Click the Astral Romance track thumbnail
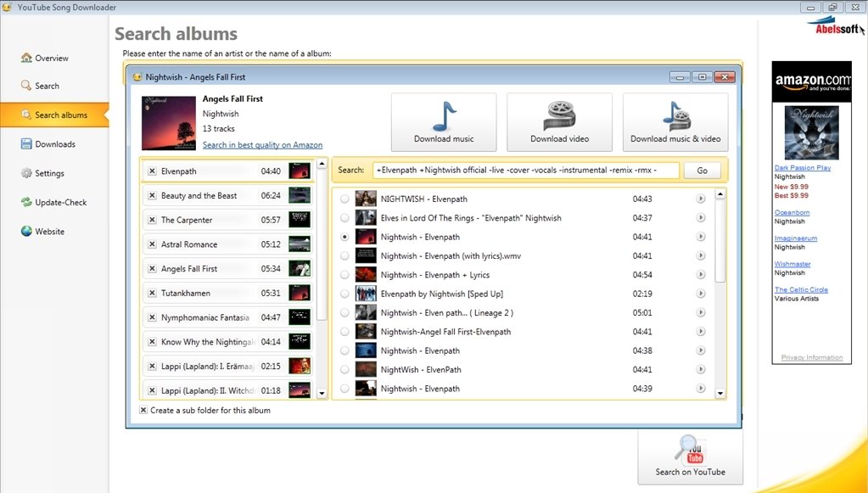The height and width of the screenshot is (493, 868). [300, 244]
